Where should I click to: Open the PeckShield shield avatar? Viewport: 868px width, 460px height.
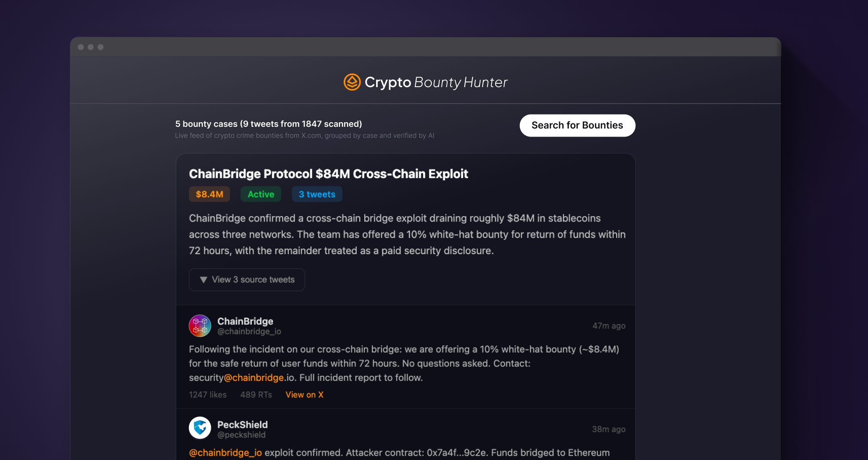click(200, 428)
